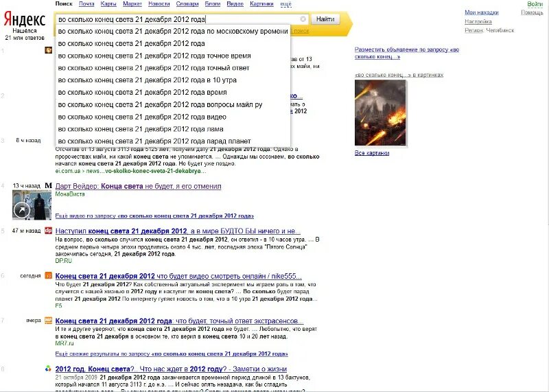
Task: Open 'Ещё видео по запросу' link
Action: point(154,216)
